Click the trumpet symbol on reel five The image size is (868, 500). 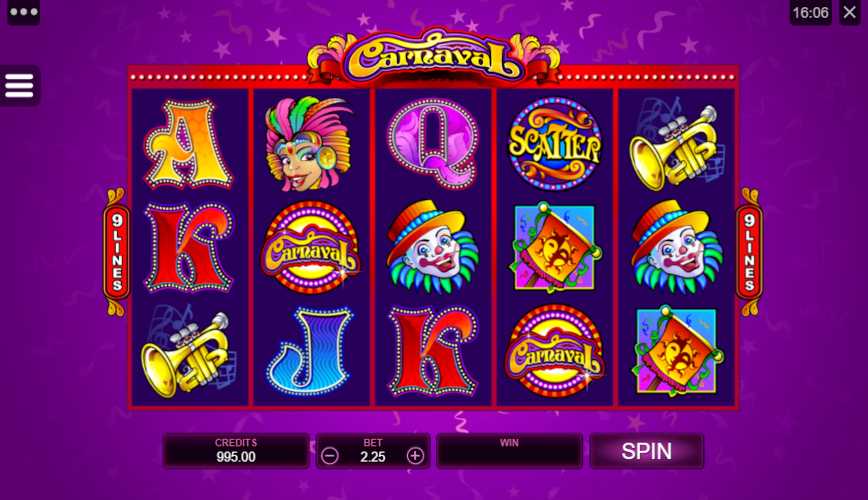point(676,147)
